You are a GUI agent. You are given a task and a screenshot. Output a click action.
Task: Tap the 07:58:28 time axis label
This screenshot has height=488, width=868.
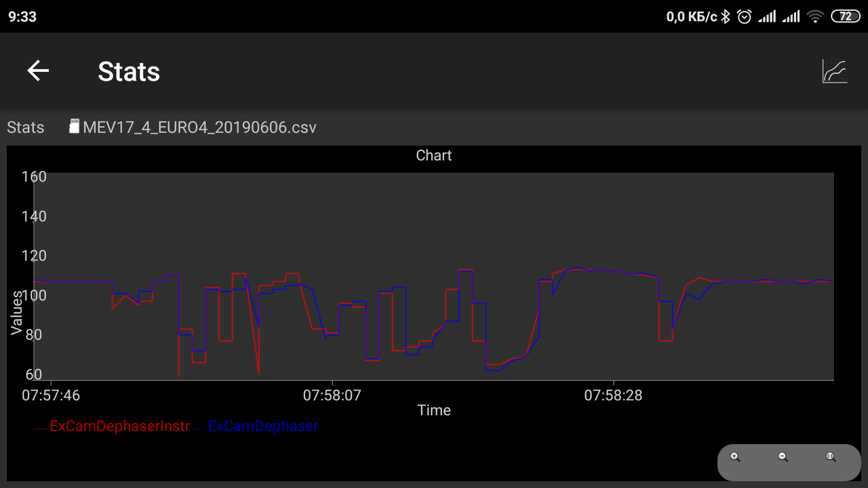click(614, 395)
